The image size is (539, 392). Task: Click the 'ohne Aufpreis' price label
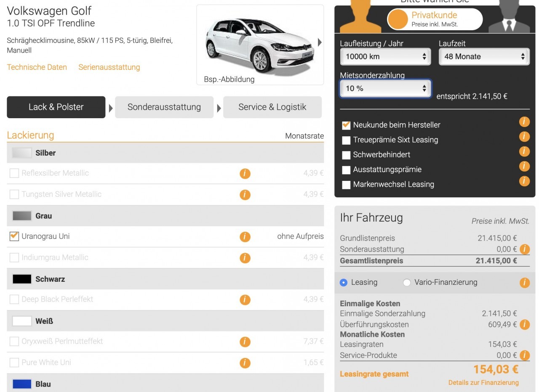coord(300,236)
